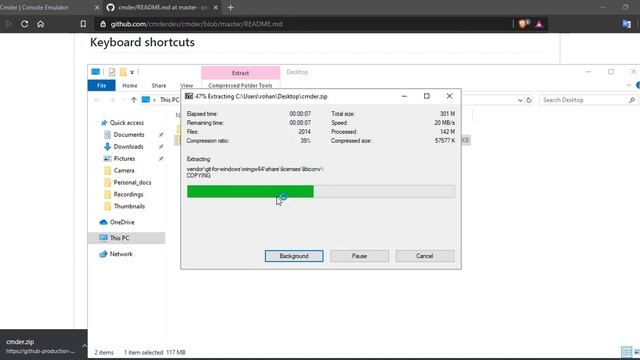
Task: Open a new browser tab
Action: click(x=231, y=7)
